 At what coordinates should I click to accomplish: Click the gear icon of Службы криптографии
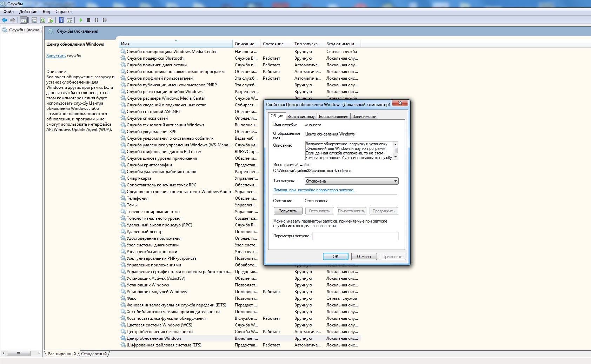(123, 165)
